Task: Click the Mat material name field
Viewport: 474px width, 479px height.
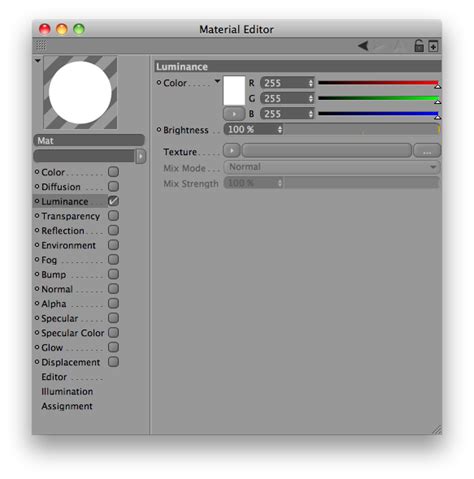Action: 89,140
